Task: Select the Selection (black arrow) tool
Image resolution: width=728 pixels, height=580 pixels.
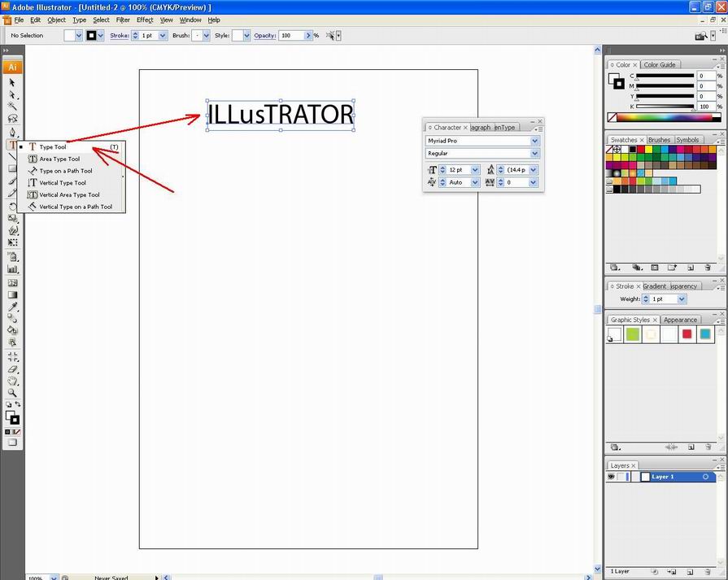Action: point(12,83)
